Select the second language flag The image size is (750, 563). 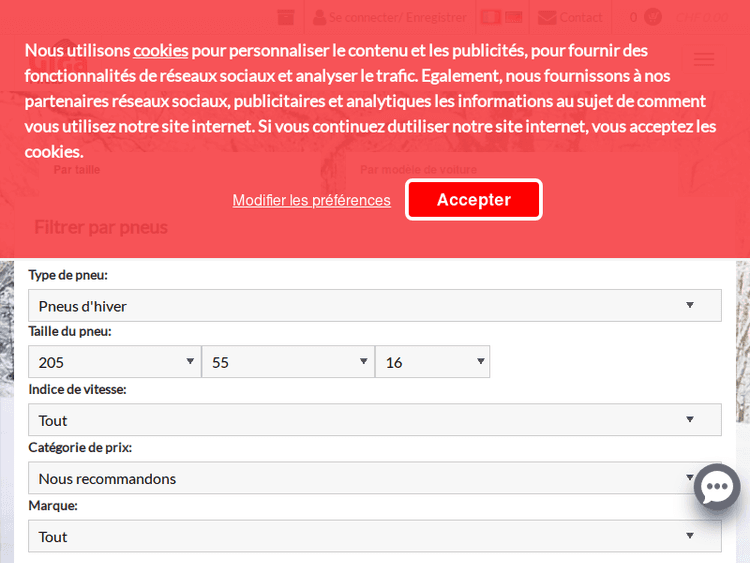pos(513,17)
